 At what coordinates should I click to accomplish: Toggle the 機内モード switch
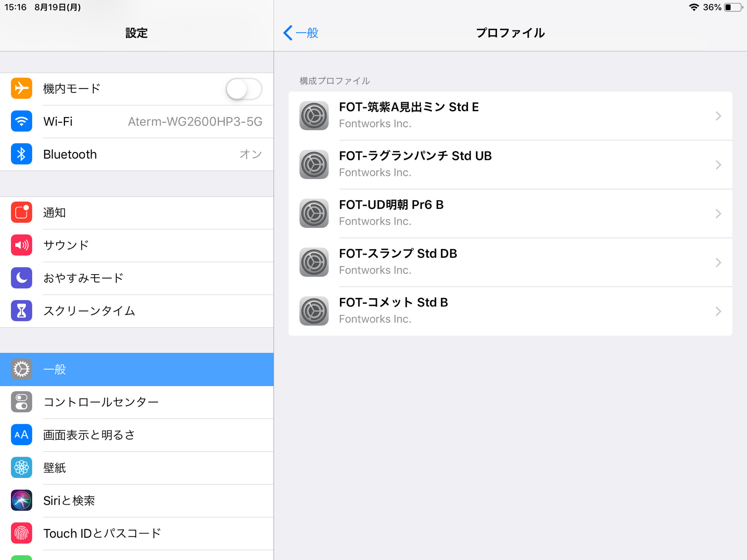click(x=244, y=89)
